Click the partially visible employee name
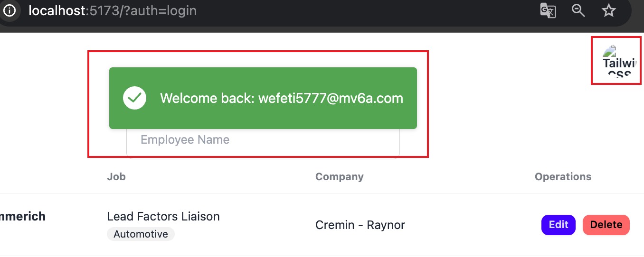This screenshot has height=257, width=644. point(23,217)
